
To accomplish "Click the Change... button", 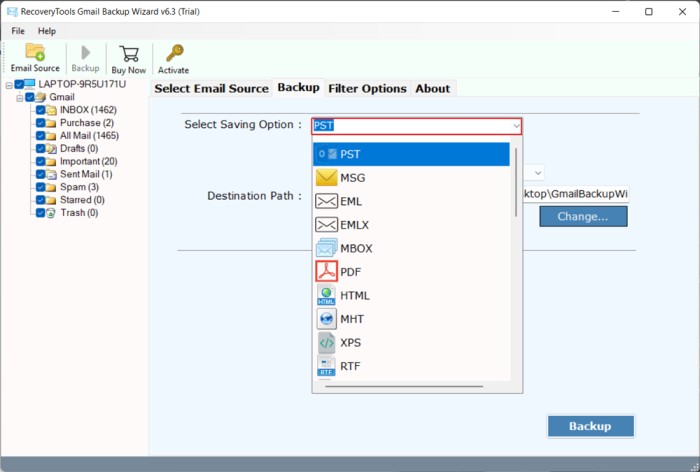I will [x=583, y=216].
